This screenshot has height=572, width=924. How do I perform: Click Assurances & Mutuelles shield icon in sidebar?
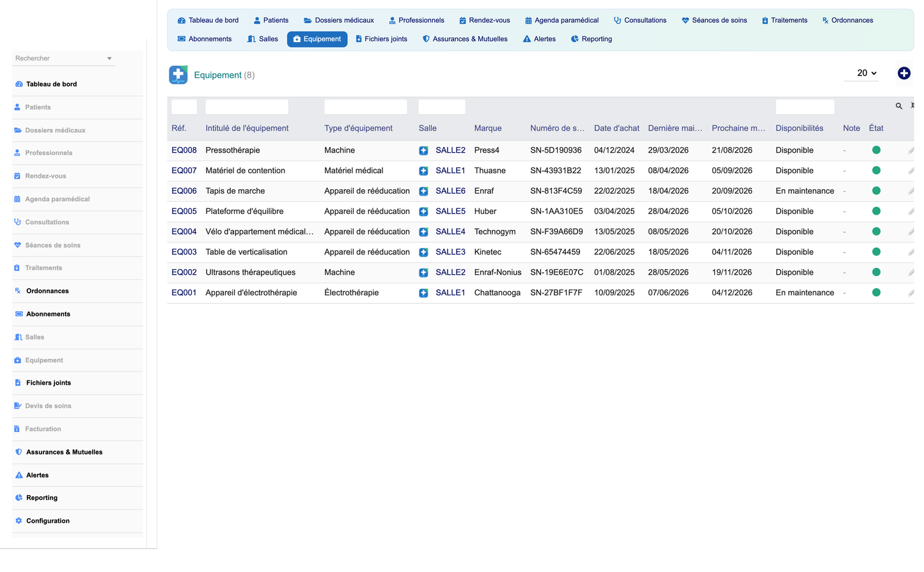(x=19, y=452)
